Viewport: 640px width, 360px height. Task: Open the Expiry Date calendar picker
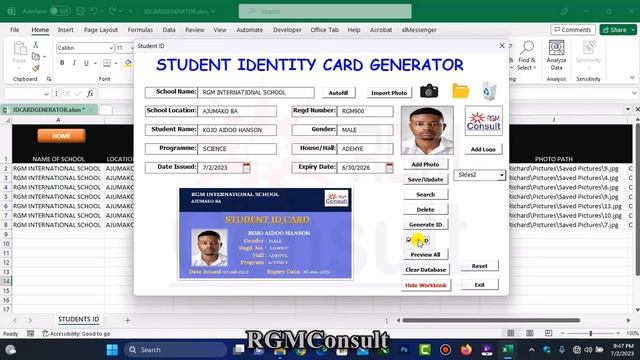pos(389,167)
